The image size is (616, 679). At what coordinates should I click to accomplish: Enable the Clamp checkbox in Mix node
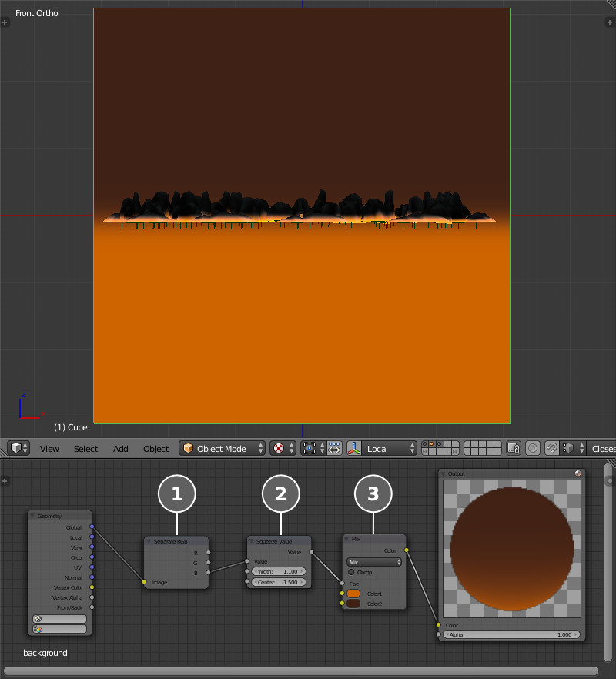pos(352,572)
